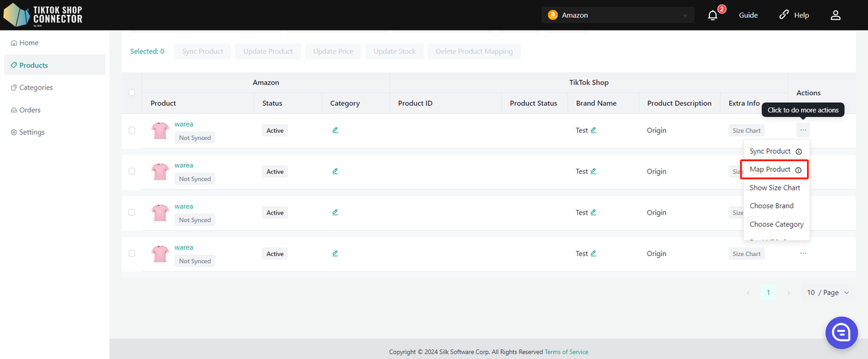Click the pink shirt thumbnail in second row

point(160,171)
